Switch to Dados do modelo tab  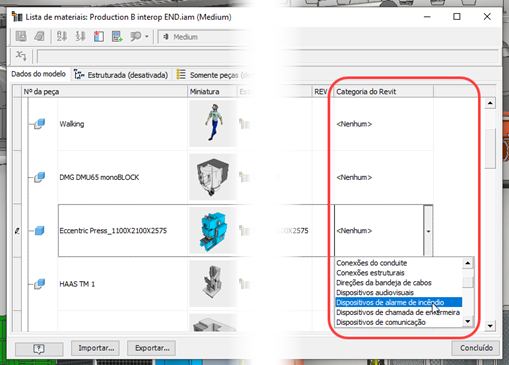38,74
